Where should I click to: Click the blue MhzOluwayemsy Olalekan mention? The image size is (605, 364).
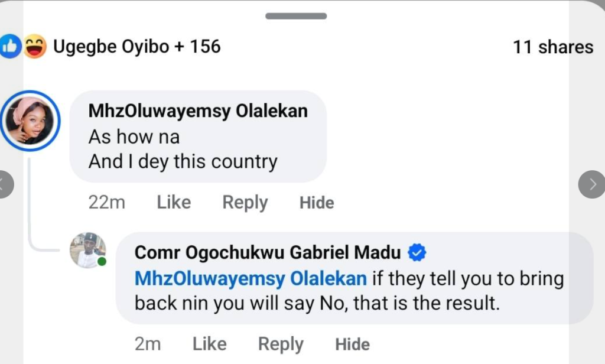pyautogui.click(x=251, y=278)
